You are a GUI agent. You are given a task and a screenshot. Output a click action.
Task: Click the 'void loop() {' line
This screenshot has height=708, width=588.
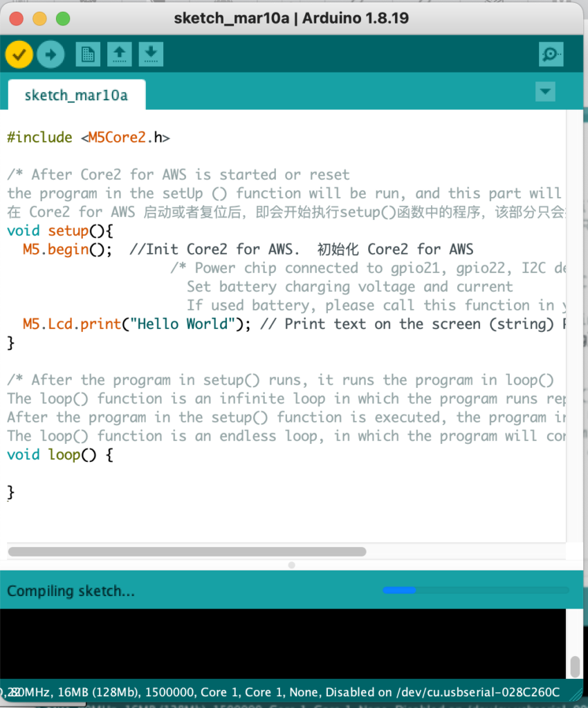60,455
